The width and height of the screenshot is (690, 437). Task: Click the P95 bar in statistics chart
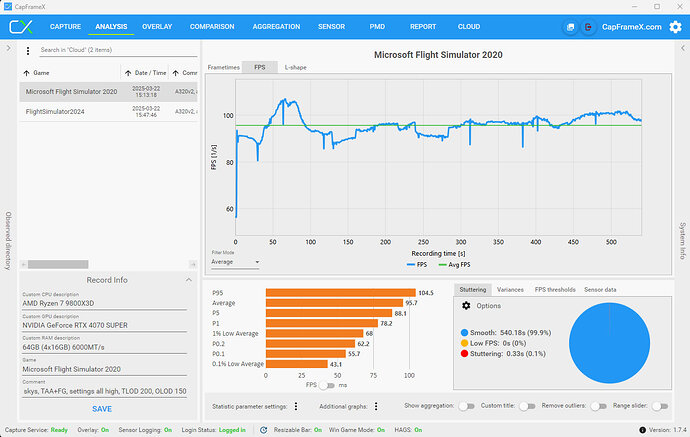(341, 293)
